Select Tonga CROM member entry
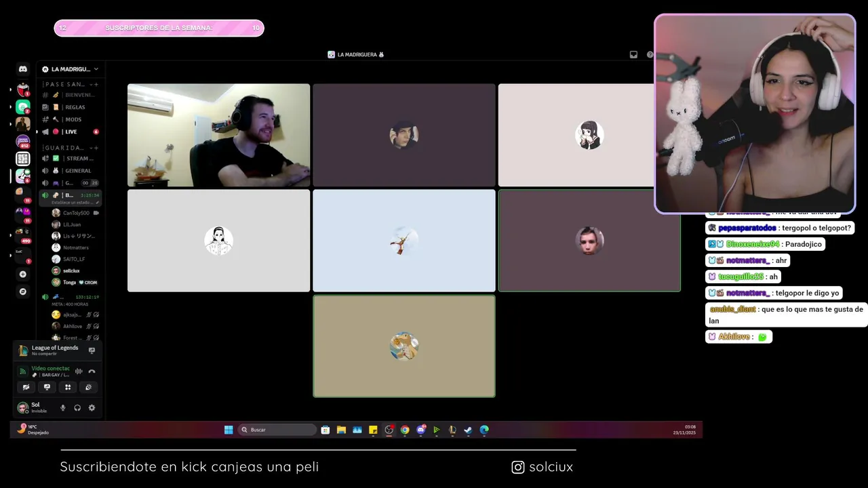 [x=75, y=282]
